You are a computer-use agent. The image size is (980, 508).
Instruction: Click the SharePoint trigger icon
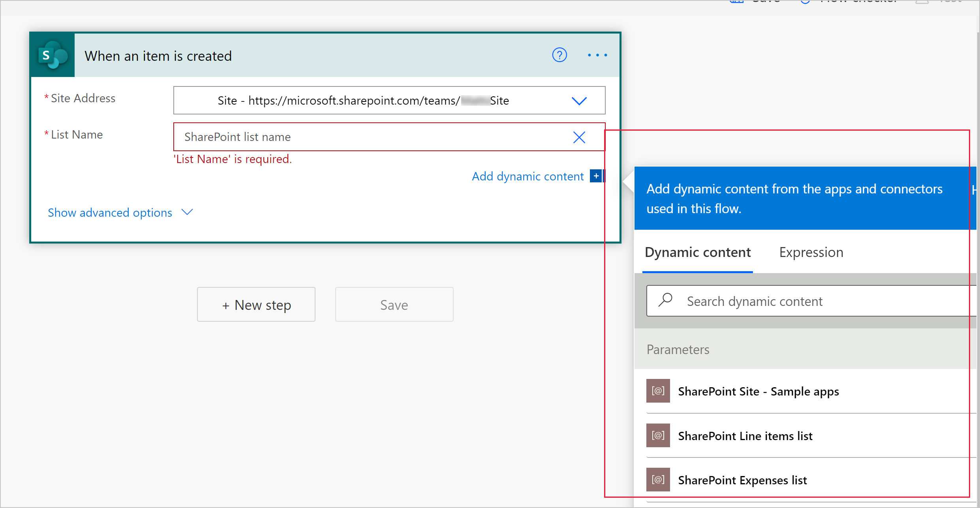[54, 55]
